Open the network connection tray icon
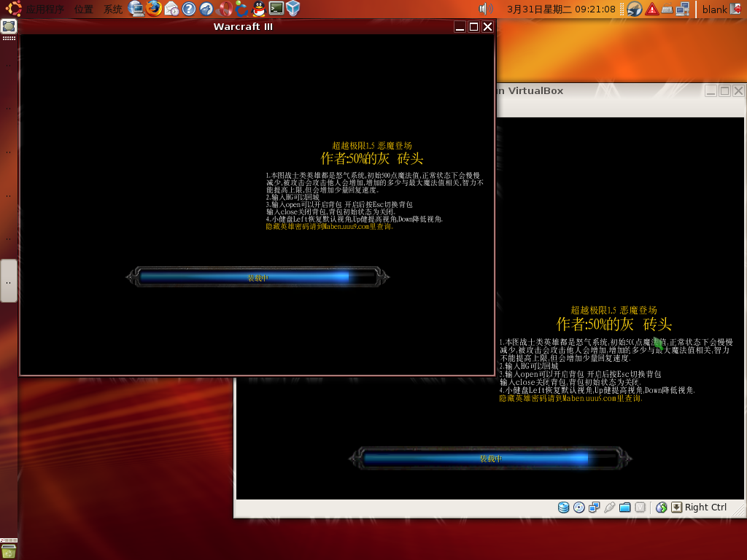This screenshot has width=747, height=560. click(x=683, y=9)
